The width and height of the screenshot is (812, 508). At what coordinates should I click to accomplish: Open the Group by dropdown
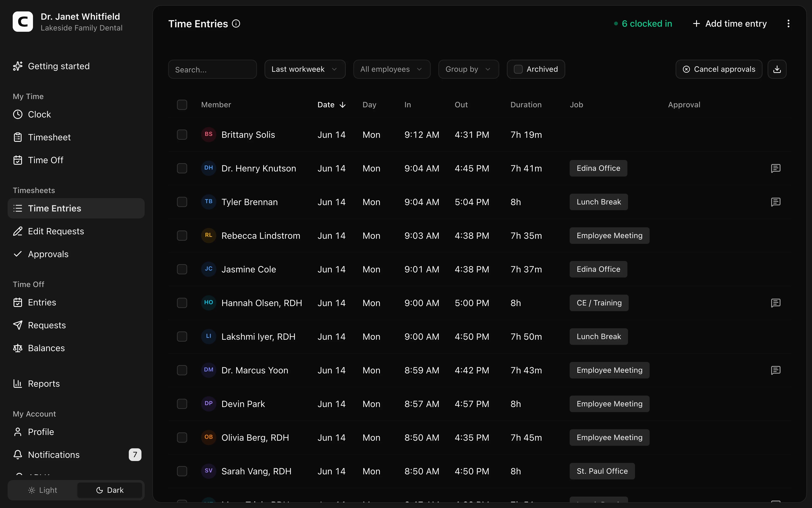(x=468, y=69)
